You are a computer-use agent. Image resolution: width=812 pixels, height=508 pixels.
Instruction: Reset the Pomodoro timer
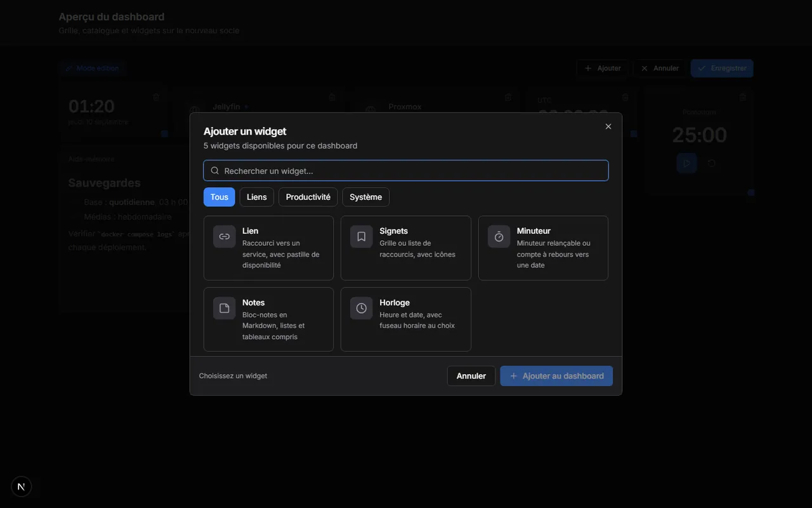(712, 163)
